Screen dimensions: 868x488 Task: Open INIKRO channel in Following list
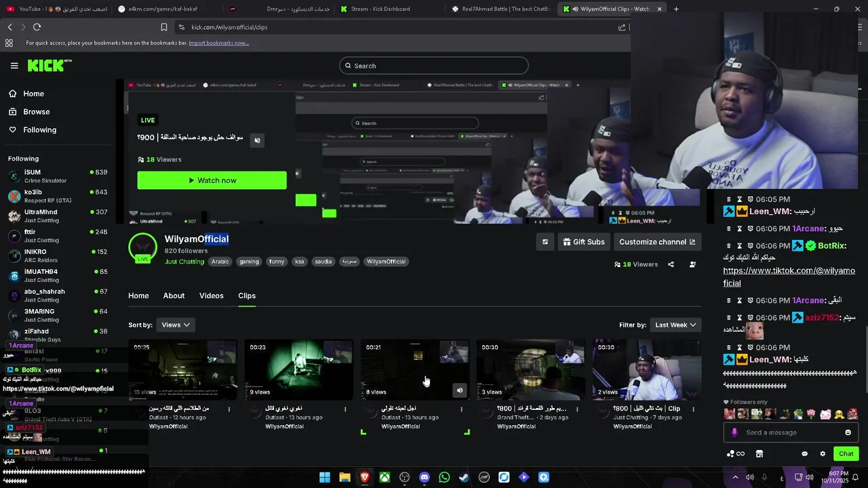[x=58, y=256]
